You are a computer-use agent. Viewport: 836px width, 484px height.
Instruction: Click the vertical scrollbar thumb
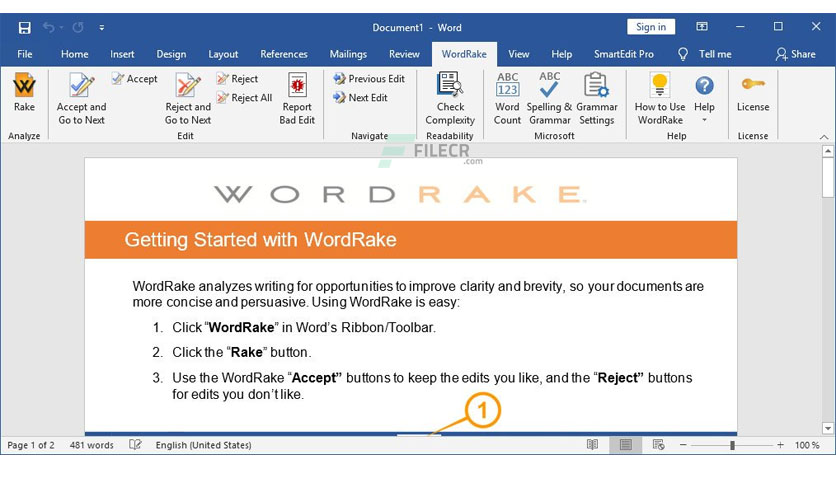click(x=827, y=178)
